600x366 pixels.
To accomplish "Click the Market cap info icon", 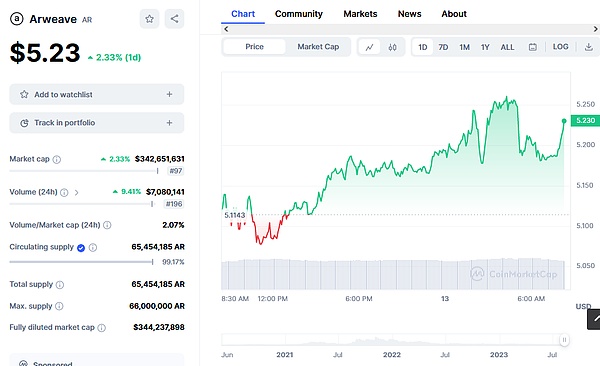I will tap(57, 159).
